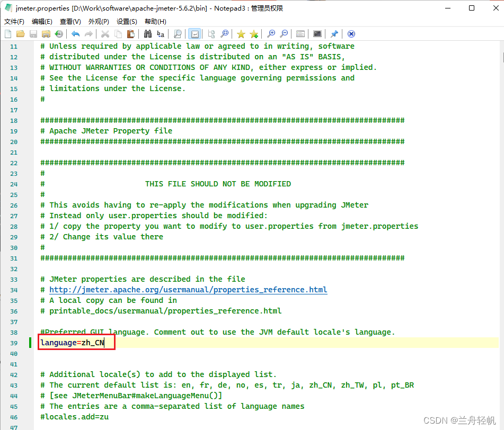This screenshot has width=504, height=430.
Task: Zoom in with plus magnifier
Action: (x=271, y=34)
